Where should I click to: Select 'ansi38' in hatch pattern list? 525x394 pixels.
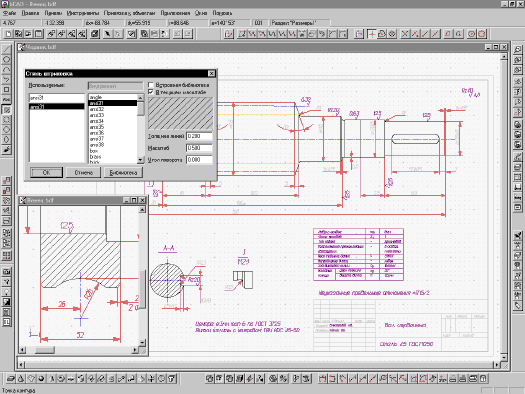pyautogui.click(x=113, y=145)
